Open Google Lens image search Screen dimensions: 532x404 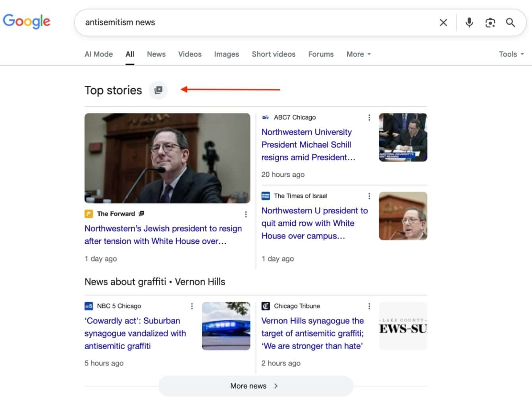pyautogui.click(x=490, y=23)
